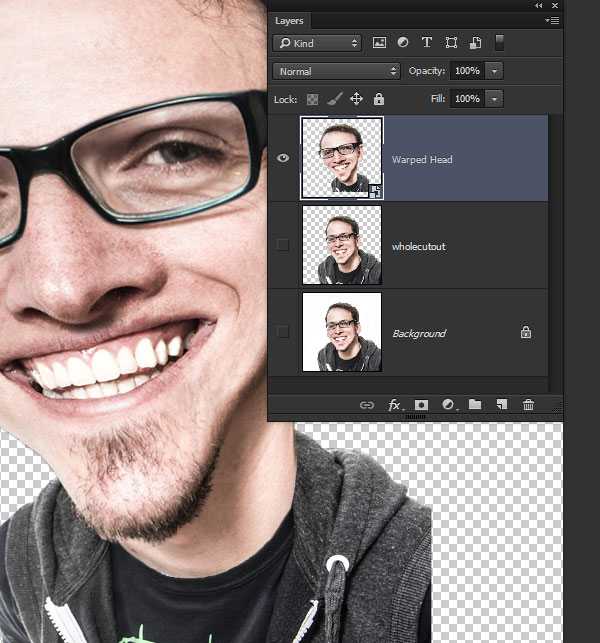
Task: Delete layer with trash icon
Action: 528,405
